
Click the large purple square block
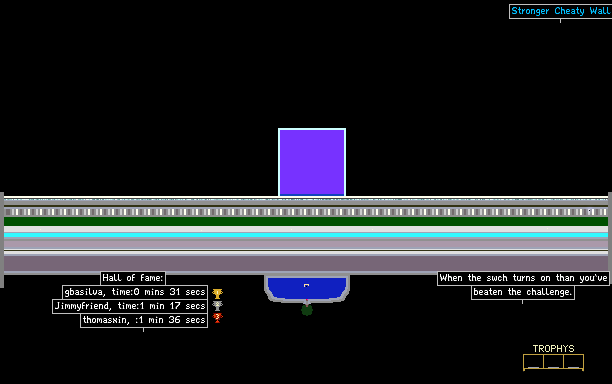point(312,162)
